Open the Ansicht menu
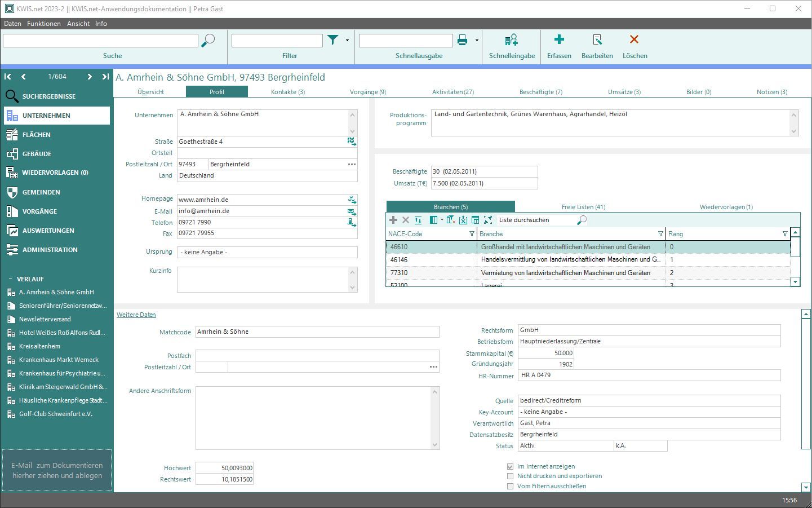This screenshot has width=812, height=508. pos(78,24)
